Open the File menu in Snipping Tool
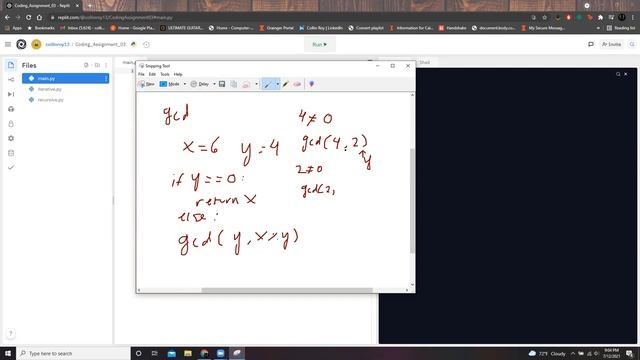The image size is (640, 360). tap(141, 74)
